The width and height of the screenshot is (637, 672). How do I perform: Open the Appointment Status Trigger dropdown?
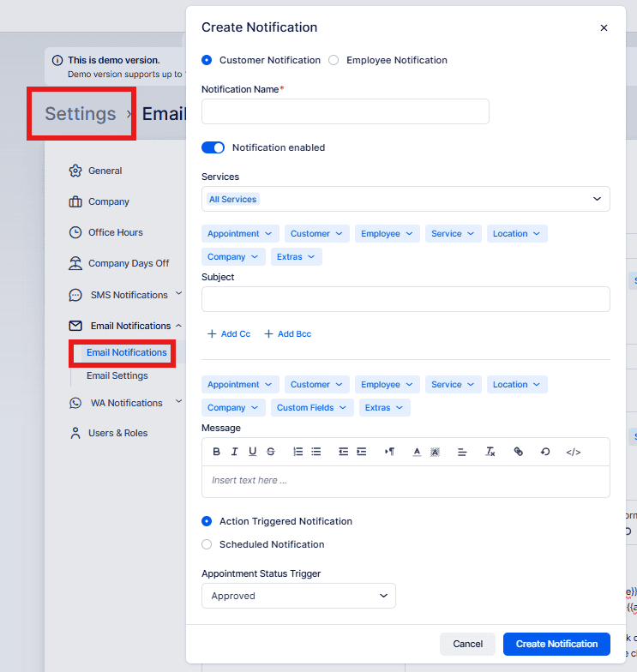click(x=298, y=596)
